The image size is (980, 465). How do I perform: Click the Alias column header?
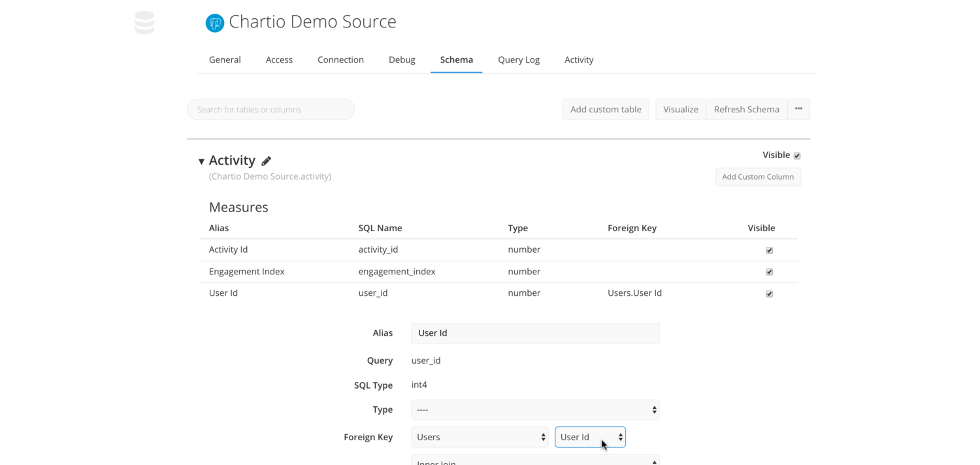219,228
